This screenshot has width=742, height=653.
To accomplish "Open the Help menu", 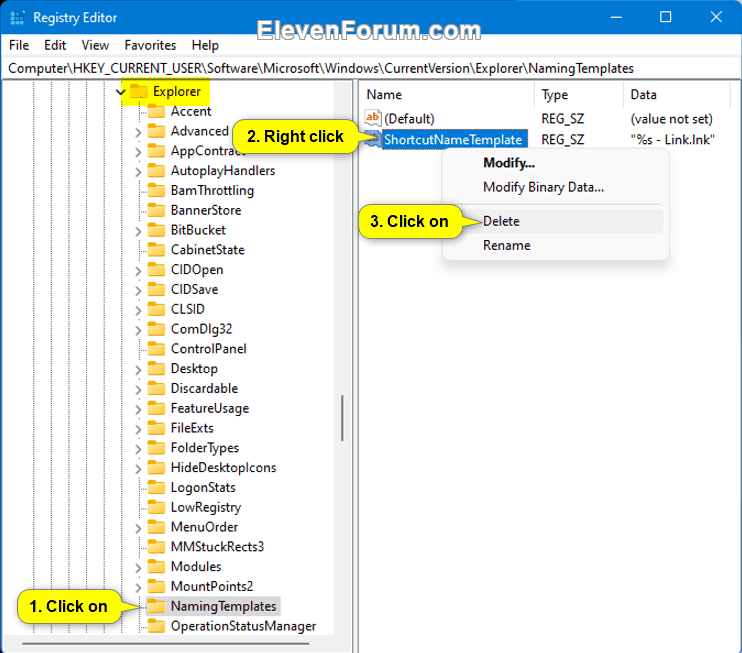I will (205, 45).
